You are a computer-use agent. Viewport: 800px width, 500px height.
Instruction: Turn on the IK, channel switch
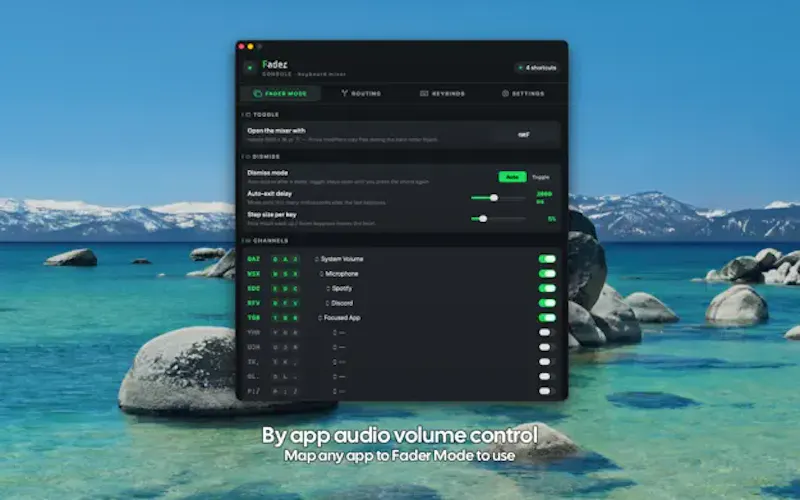click(547, 362)
